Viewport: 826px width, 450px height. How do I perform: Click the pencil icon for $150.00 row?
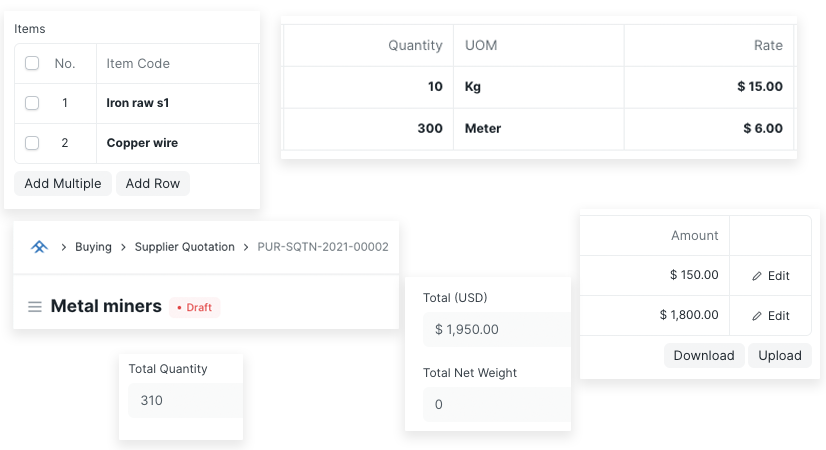pyautogui.click(x=757, y=276)
